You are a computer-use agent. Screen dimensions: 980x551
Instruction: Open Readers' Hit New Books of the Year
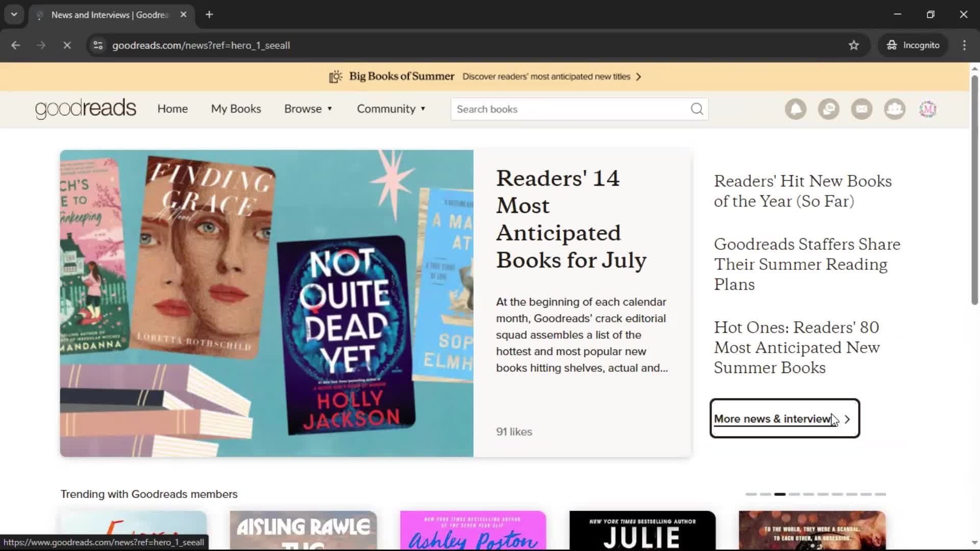tap(802, 191)
